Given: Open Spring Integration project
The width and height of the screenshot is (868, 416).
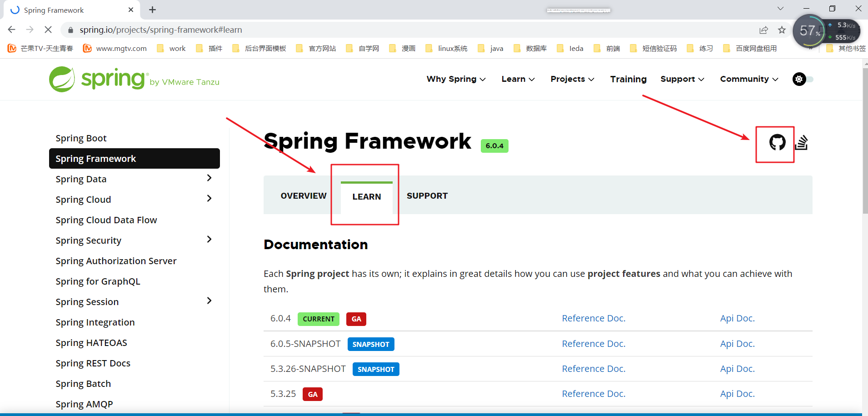Looking at the screenshot, I should point(95,322).
